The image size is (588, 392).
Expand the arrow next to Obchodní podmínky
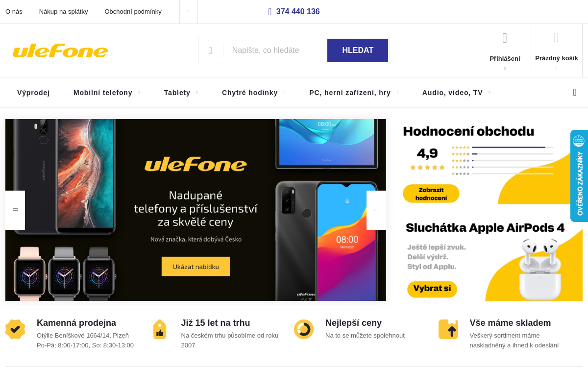(189, 12)
